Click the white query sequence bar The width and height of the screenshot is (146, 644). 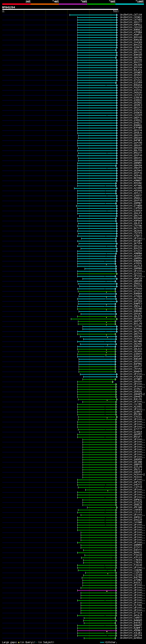(60, 9)
